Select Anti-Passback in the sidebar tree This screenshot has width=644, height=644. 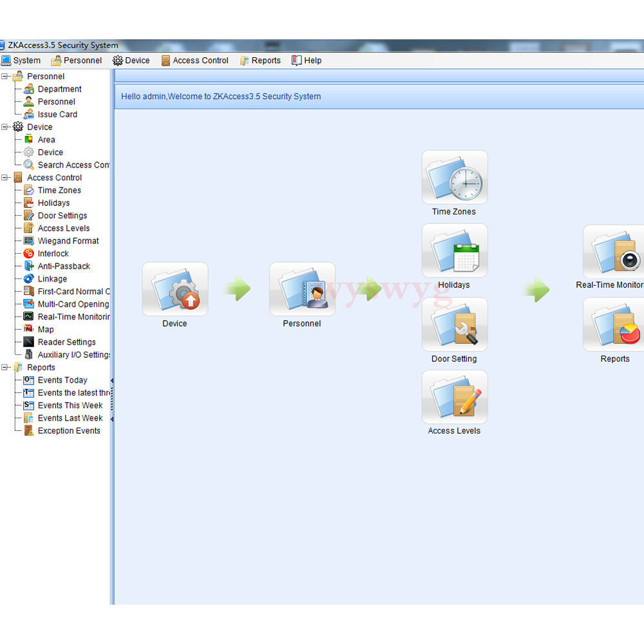[63, 267]
